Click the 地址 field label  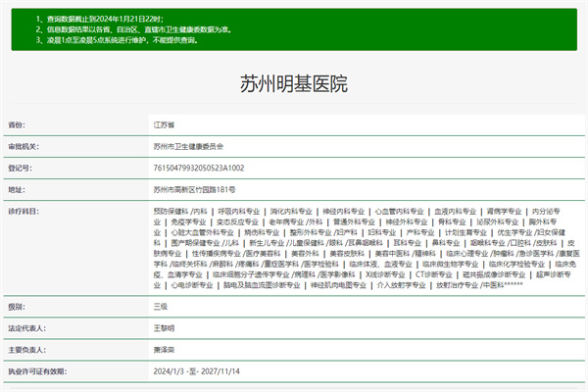(x=17, y=190)
